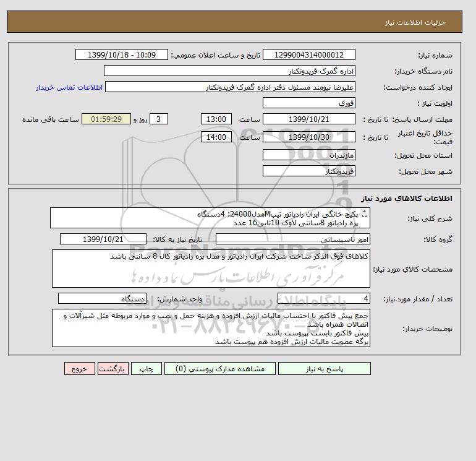Click the جزئیات اطلاعات نیاز header title
The height and width of the screenshot is (461, 476).
(415, 22)
